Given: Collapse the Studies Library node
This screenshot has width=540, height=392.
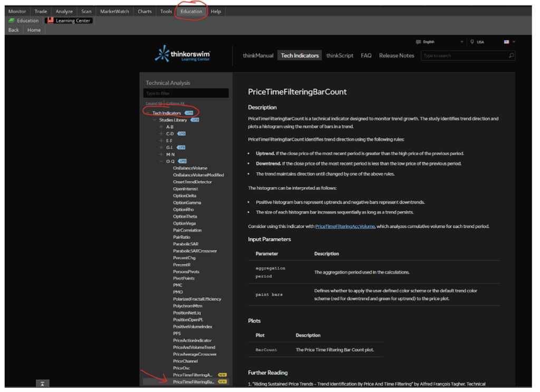Looking at the screenshot, I should (155, 120).
